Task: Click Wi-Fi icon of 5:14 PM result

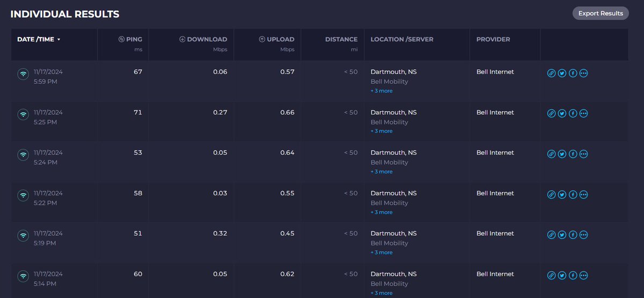Action: coord(23,276)
